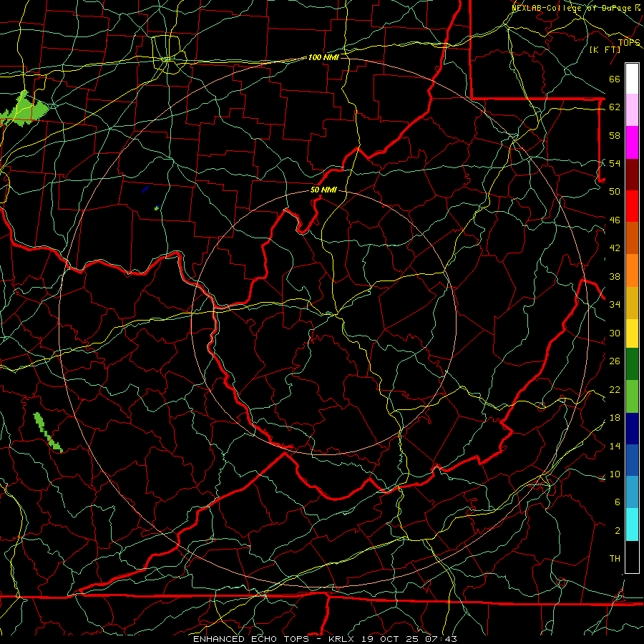Click the burnt orange legend swatch
The width and height of the screenshot is (644, 644).
(x=632, y=238)
